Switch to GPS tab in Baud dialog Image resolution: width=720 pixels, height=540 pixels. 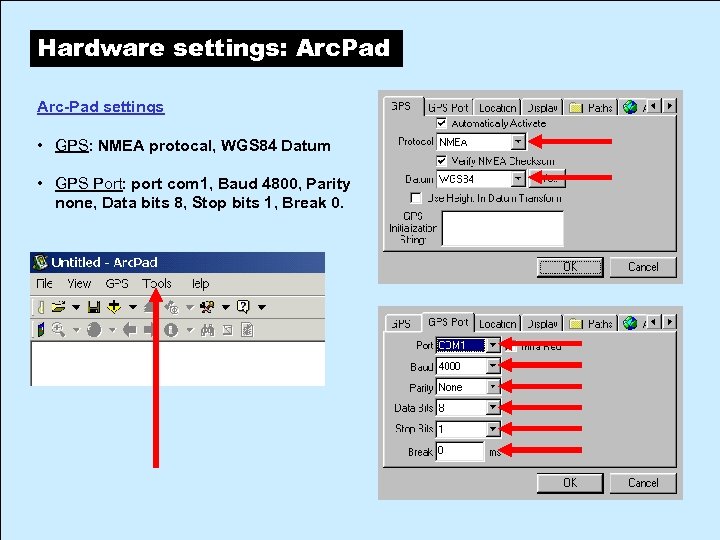(x=401, y=324)
